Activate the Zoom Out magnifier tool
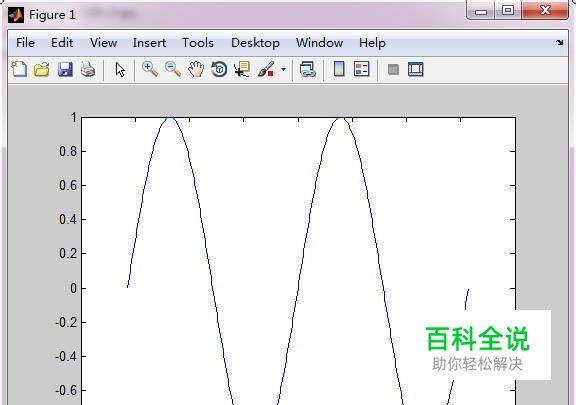The height and width of the screenshot is (405, 576). coord(173,69)
